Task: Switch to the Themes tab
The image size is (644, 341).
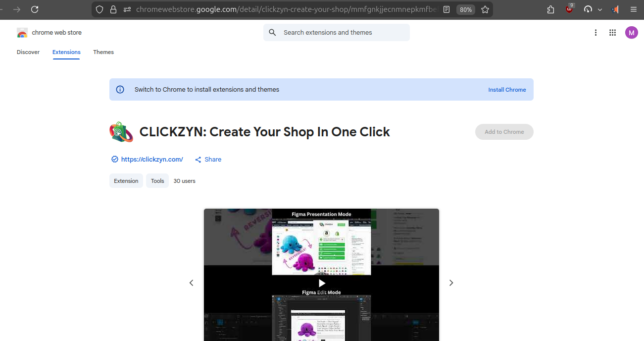Action: 103,52
